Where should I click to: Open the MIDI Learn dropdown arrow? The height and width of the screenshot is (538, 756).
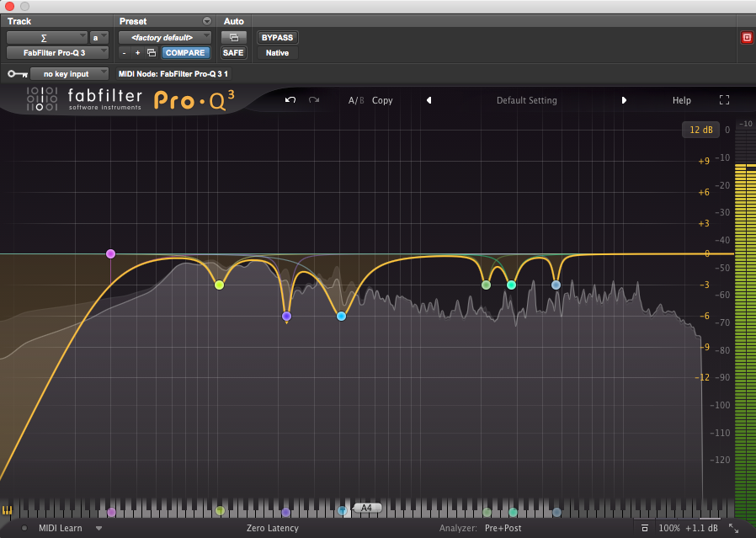98,529
